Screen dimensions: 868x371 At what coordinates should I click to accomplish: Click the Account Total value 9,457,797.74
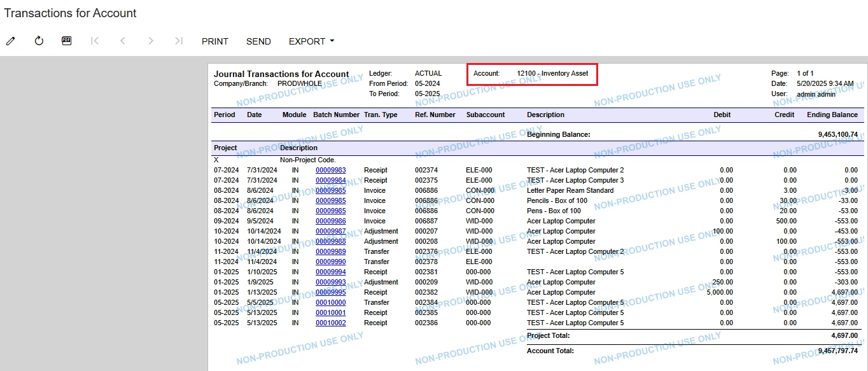[837, 351]
